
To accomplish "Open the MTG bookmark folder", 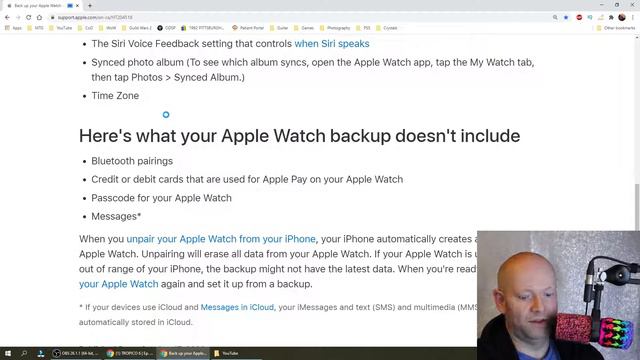I will (x=35, y=28).
